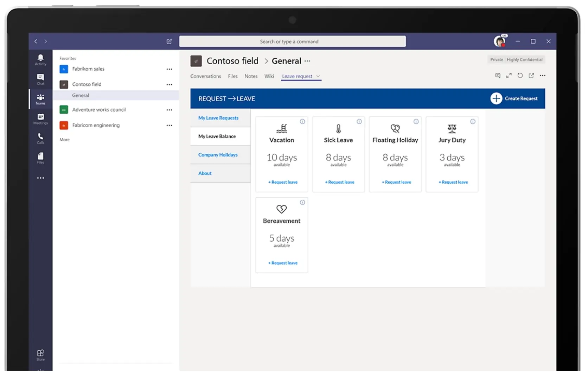
Task: Open more tab options ellipsis
Action: point(543,76)
